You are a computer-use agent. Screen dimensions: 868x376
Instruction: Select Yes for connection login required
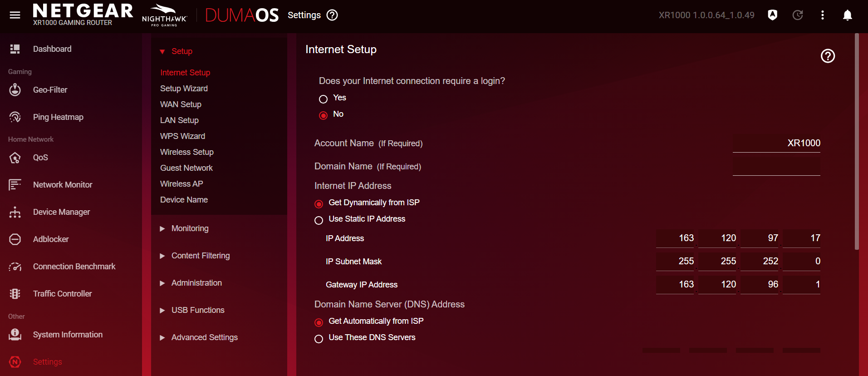click(x=323, y=99)
